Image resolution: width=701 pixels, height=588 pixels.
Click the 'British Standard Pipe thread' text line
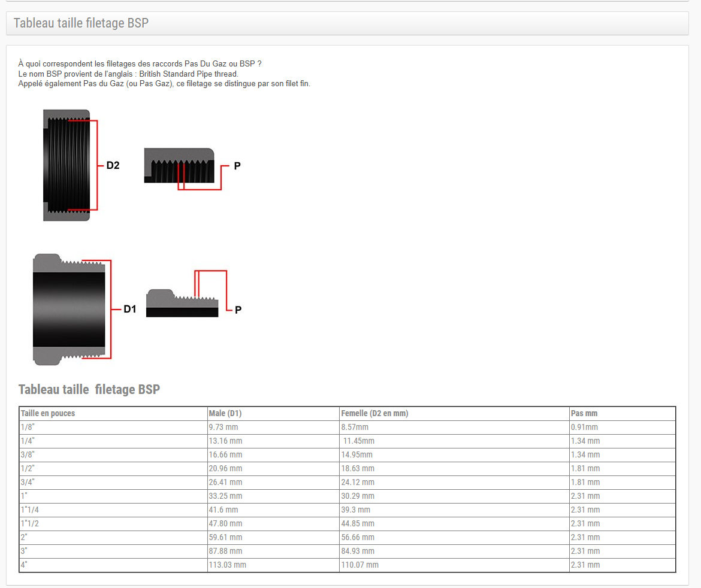[x=128, y=74]
